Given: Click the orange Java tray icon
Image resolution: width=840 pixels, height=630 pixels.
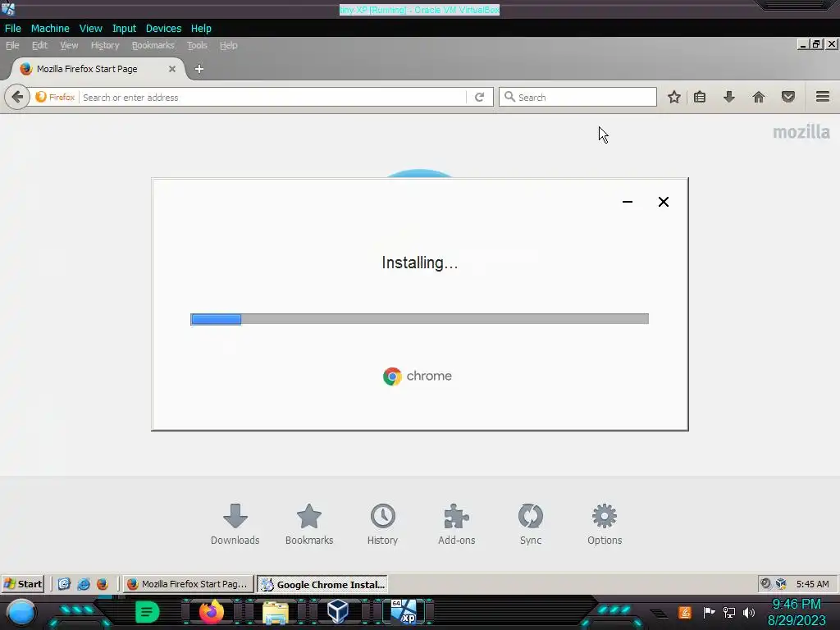Looking at the screenshot, I should point(685,612).
